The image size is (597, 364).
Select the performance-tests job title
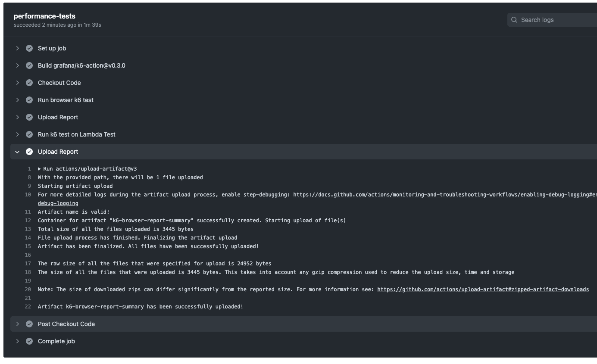(x=44, y=16)
